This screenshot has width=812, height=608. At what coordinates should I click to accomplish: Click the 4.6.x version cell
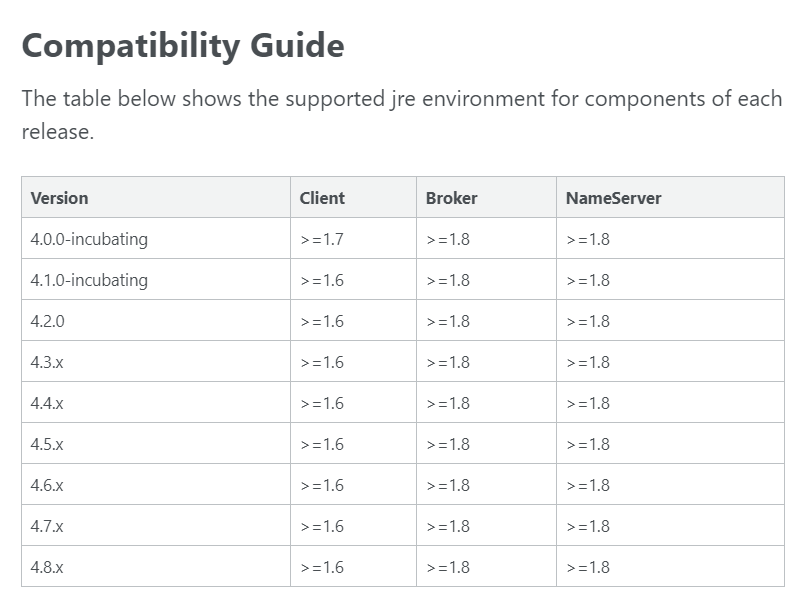click(x=47, y=485)
